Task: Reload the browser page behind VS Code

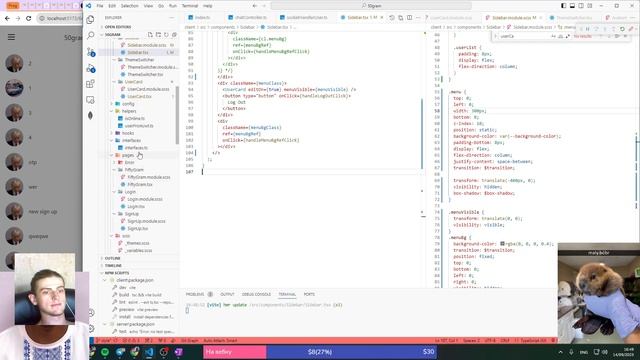Action: (x=28, y=18)
